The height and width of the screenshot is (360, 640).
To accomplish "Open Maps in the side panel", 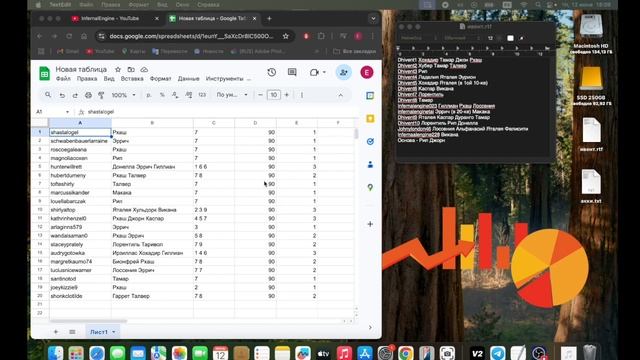I will [x=370, y=187].
